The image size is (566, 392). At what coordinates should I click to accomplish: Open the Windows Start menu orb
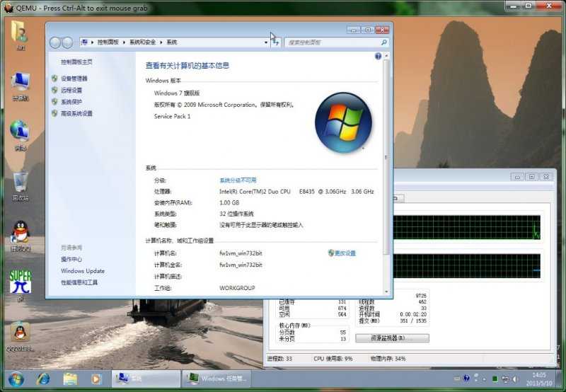[x=16, y=379]
